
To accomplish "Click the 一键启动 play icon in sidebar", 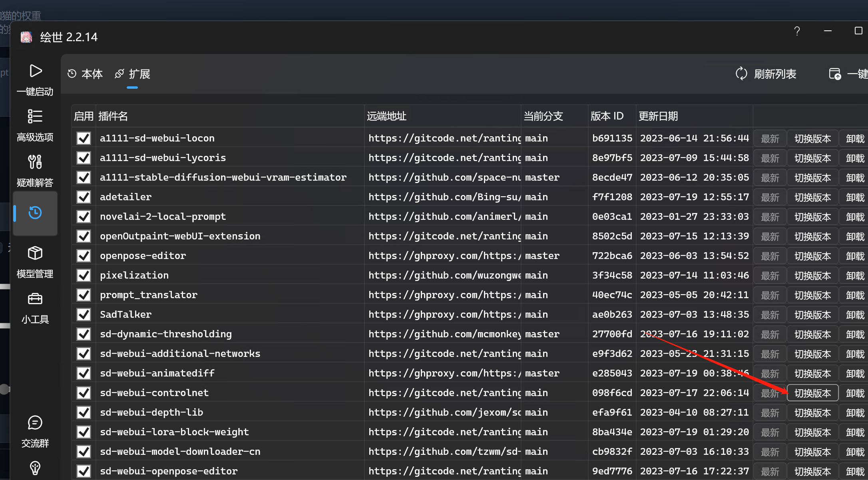I will click(35, 71).
